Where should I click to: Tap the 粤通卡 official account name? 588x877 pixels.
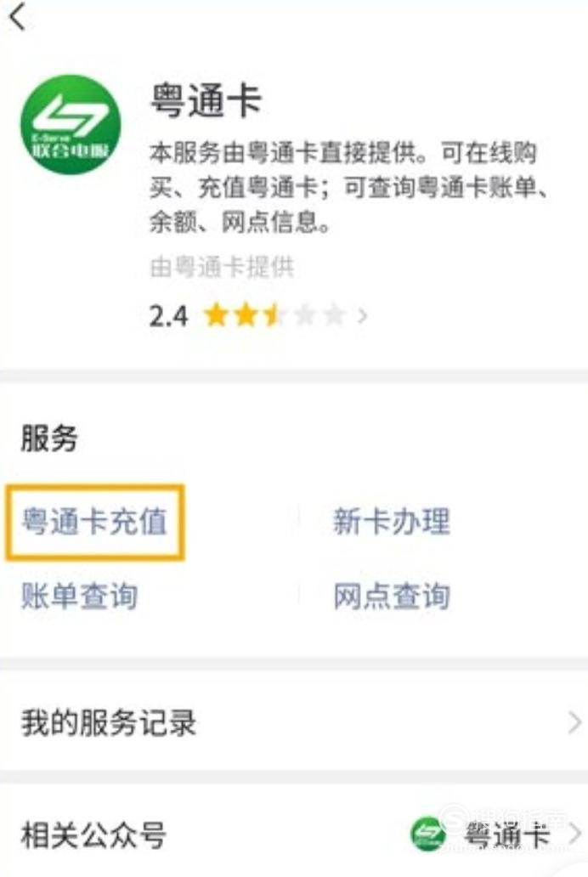(507, 835)
